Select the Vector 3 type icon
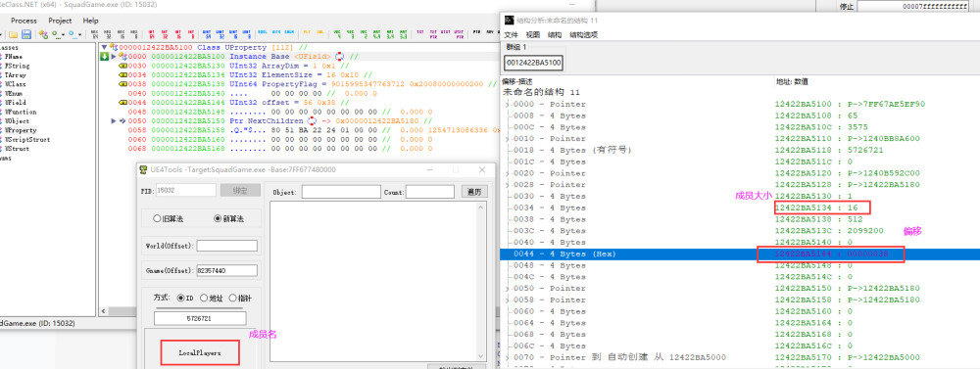 tap(351, 34)
